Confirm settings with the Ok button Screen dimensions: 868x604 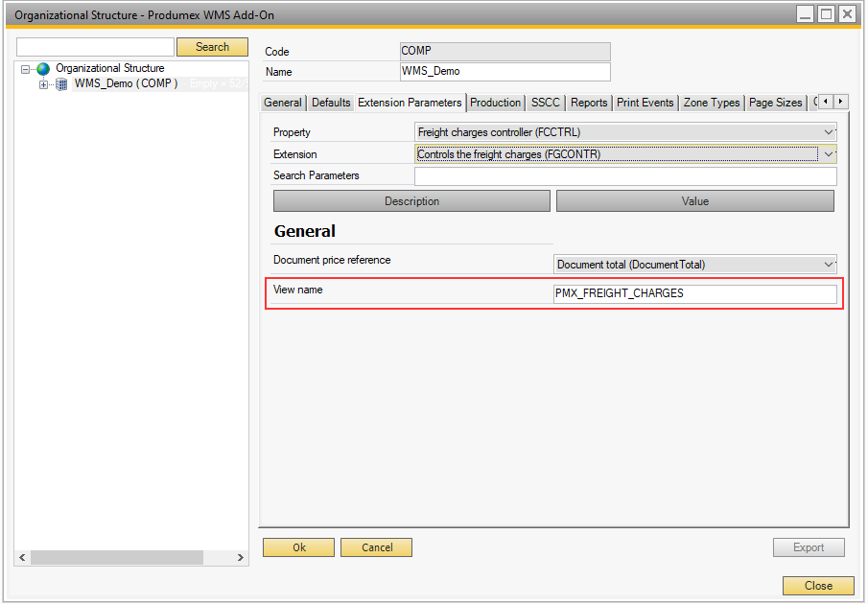point(298,547)
